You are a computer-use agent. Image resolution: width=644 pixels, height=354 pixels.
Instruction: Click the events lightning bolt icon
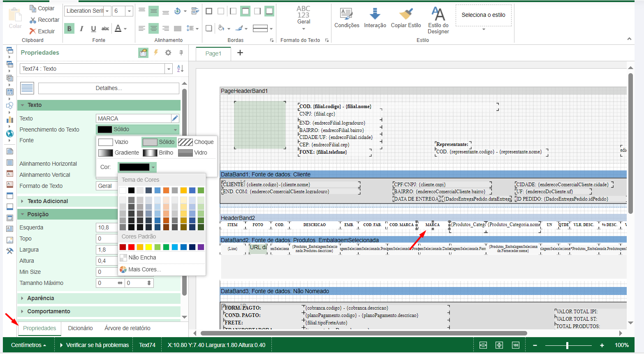coord(156,53)
